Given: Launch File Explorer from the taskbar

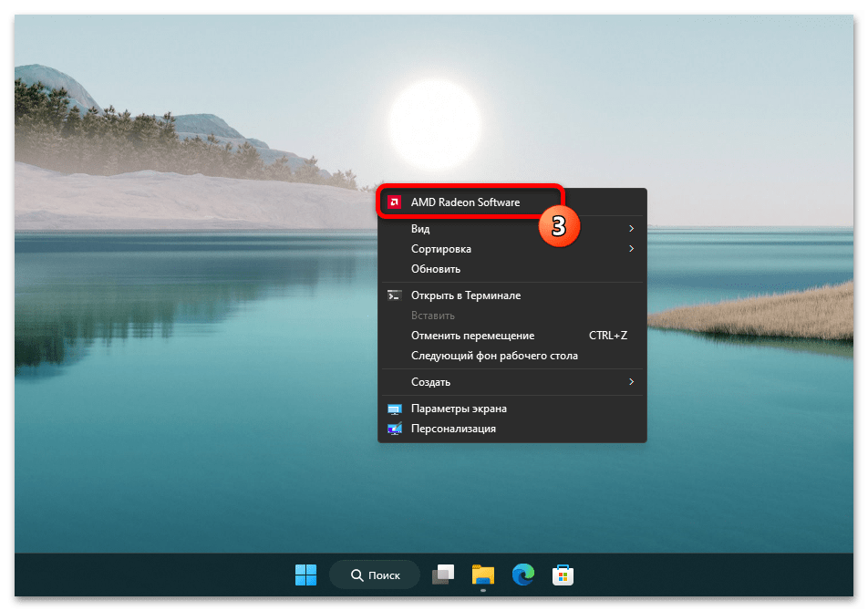Looking at the screenshot, I should tap(482, 575).
